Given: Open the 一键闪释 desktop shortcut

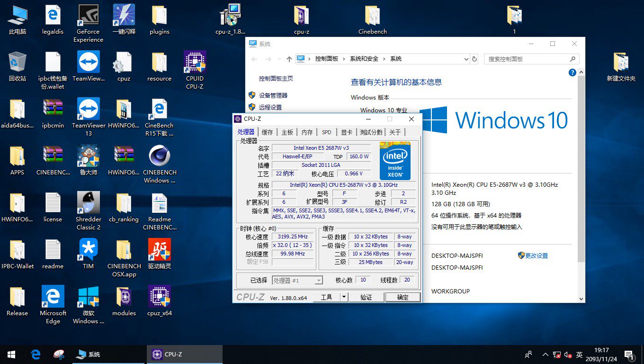Looking at the screenshot, I should (124, 20).
